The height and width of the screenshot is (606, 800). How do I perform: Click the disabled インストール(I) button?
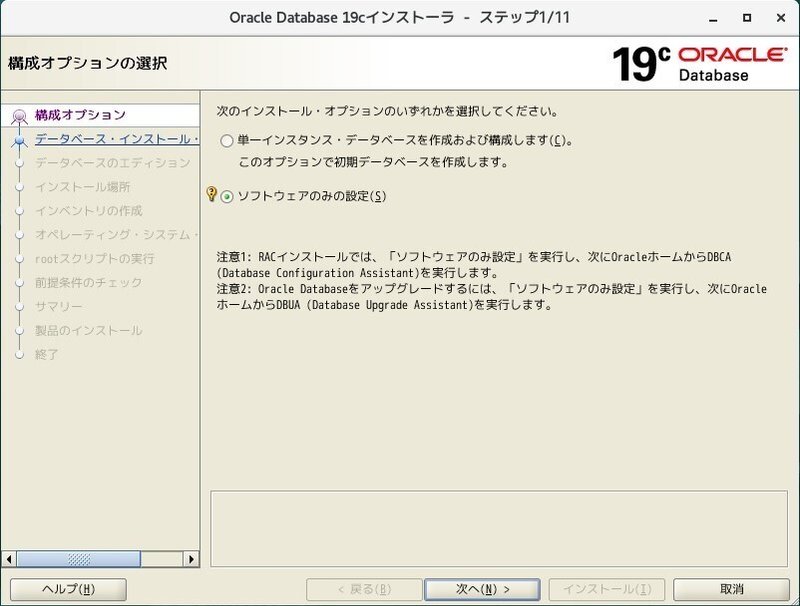(607, 590)
